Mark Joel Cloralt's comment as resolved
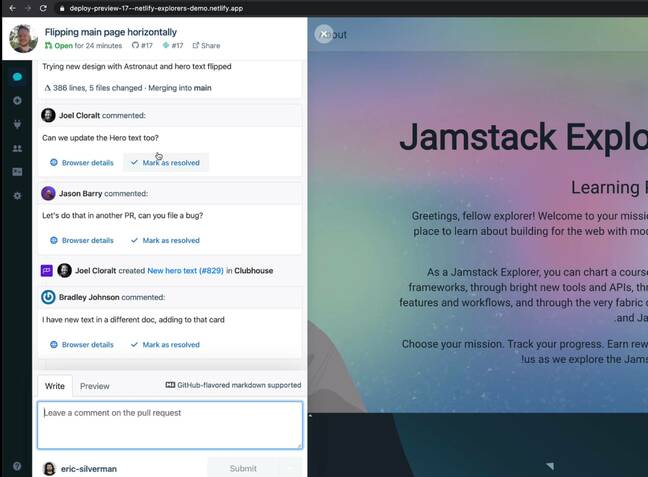This screenshot has width=648, height=477. click(165, 163)
